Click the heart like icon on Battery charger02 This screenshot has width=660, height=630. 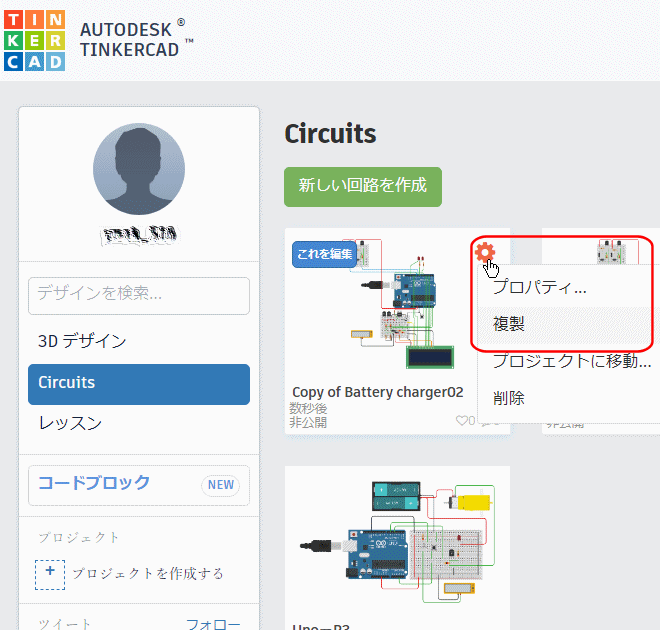tap(462, 421)
